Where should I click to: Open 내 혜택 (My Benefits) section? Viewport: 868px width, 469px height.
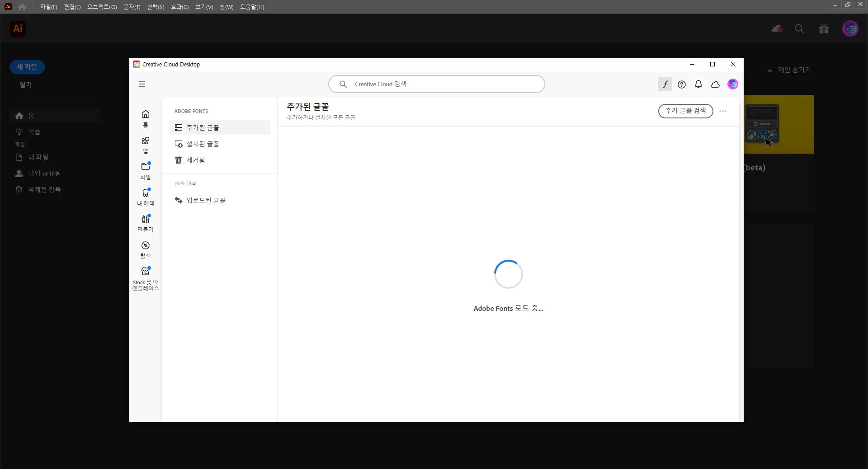[x=146, y=197]
